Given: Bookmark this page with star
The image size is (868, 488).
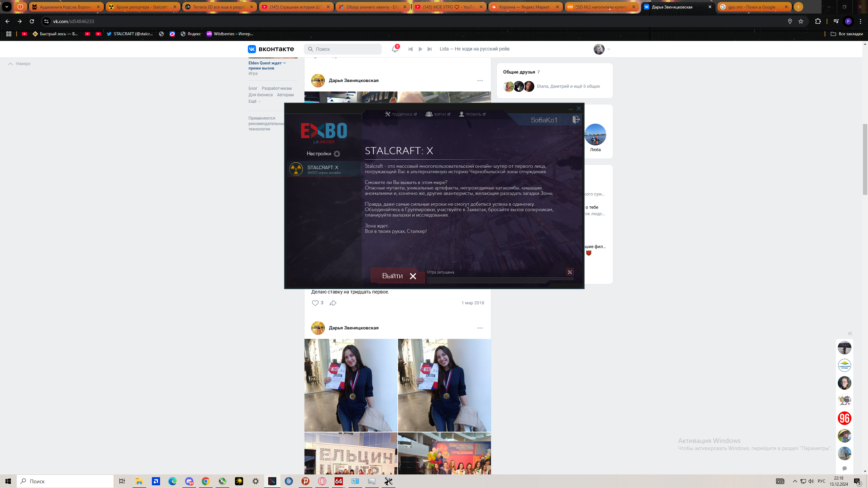Looking at the screenshot, I should 801,21.
